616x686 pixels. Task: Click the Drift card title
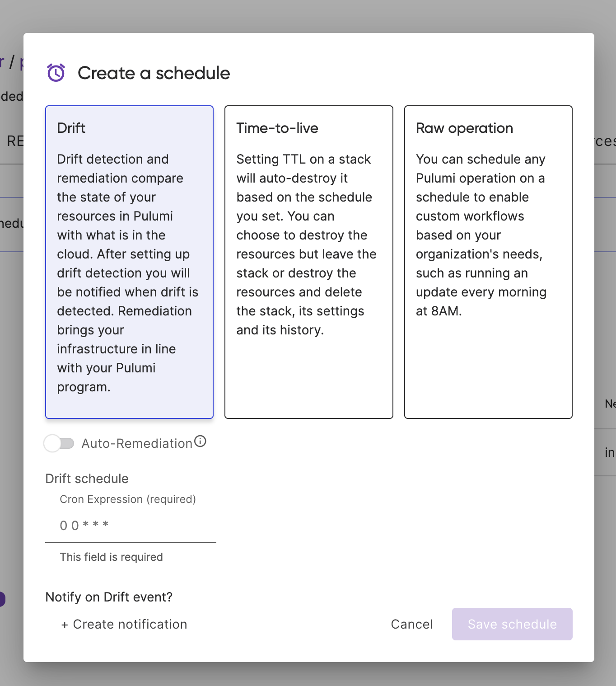(x=71, y=128)
